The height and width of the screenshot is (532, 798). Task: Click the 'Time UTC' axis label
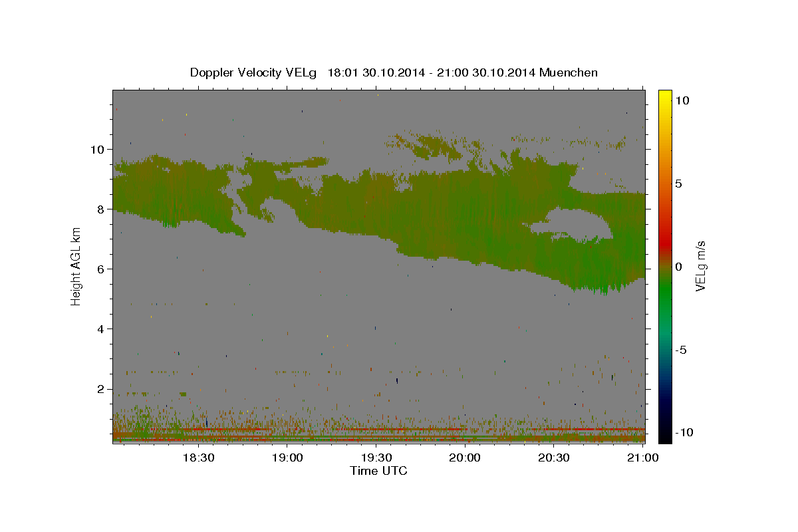click(x=378, y=471)
